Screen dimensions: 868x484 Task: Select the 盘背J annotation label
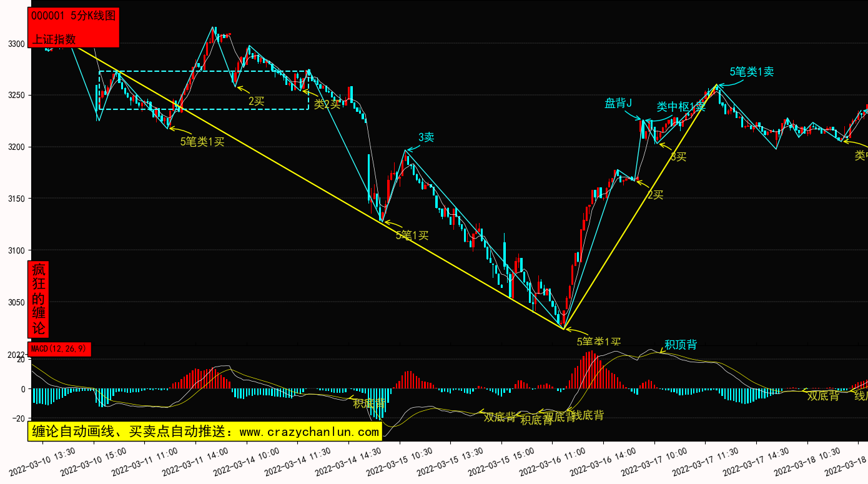[618, 103]
